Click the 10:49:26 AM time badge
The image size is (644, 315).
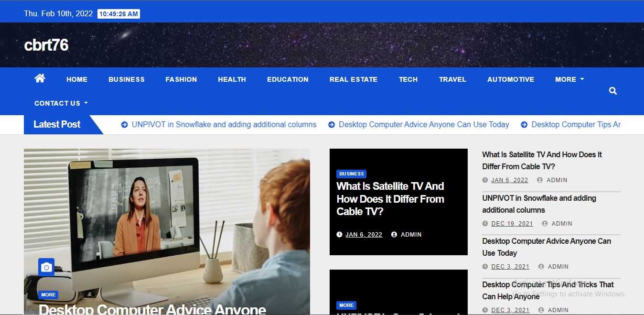pos(118,14)
